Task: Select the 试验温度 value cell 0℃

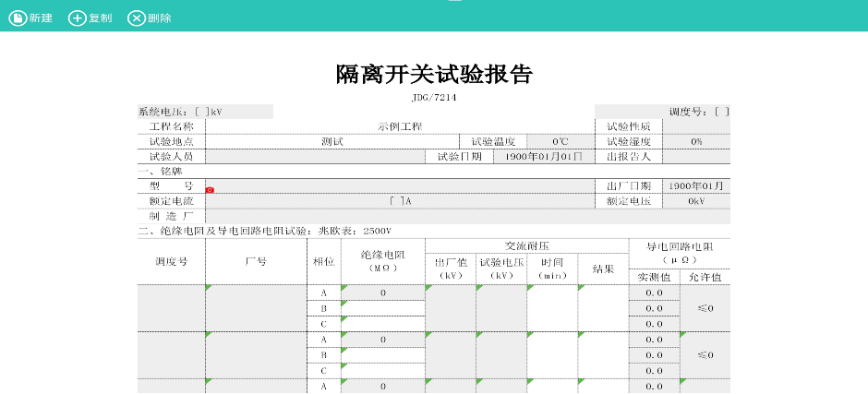Action: click(560, 141)
